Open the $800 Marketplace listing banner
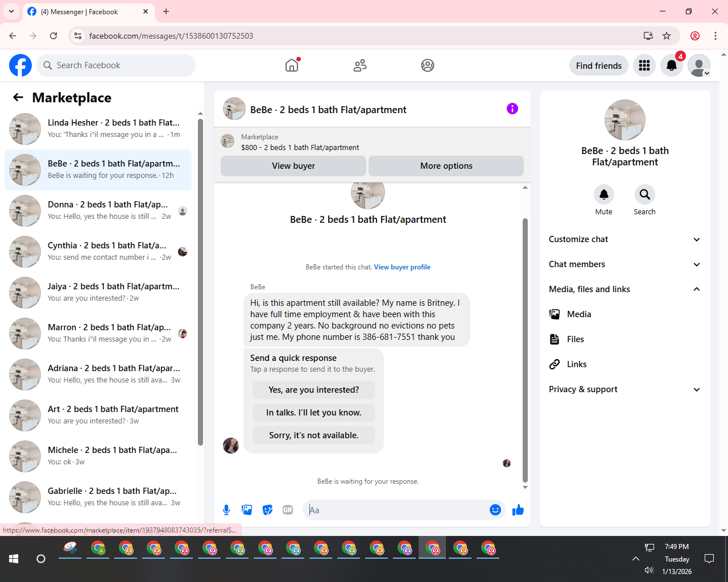Image resolution: width=728 pixels, height=582 pixels. point(372,142)
